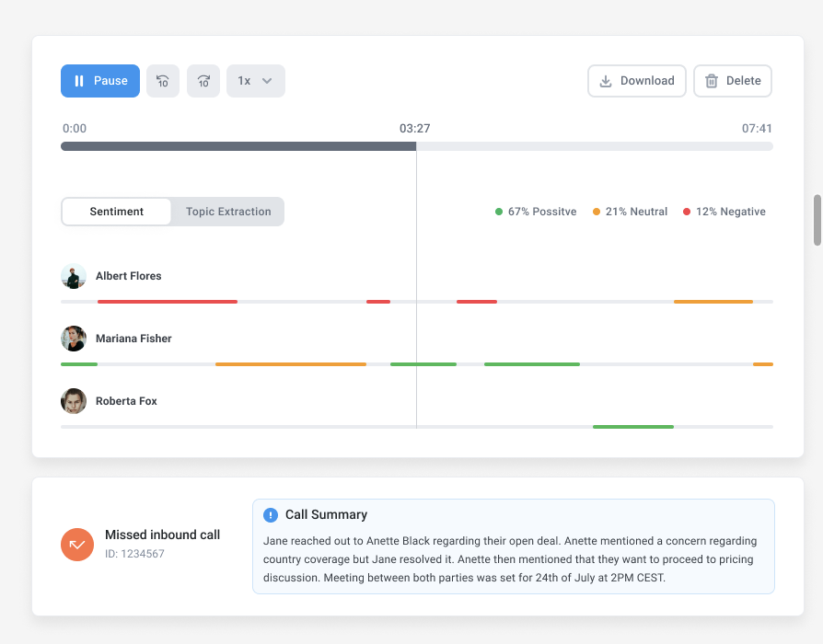Image resolution: width=823 pixels, height=644 pixels.
Task: Skip forward 10 seconds
Action: [203, 81]
